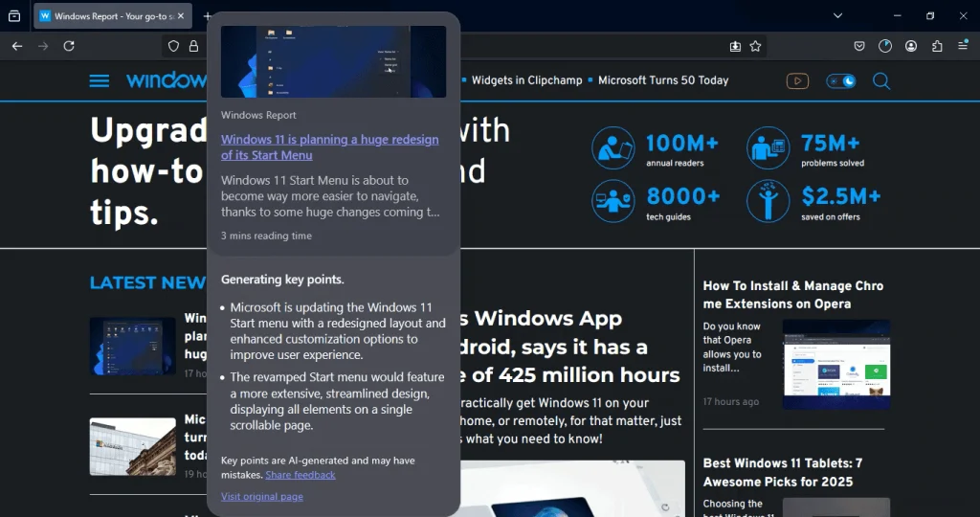Click the Windows Report site logo
This screenshot has height=517, width=980.
coord(166,80)
